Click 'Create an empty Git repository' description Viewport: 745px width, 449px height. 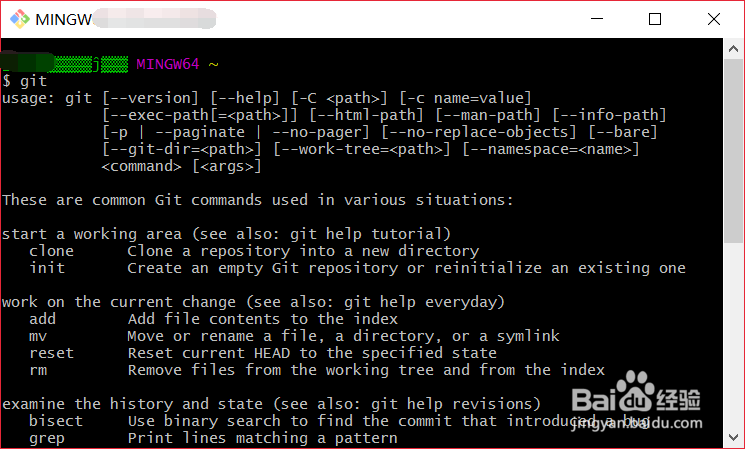pyautogui.click(x=406, y=268)
